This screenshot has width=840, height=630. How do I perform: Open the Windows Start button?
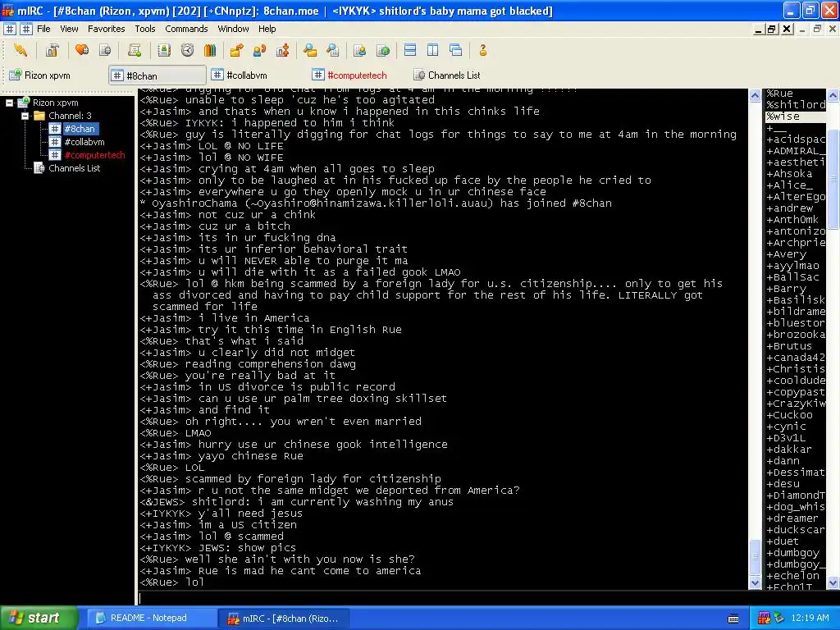click(39, 619)
